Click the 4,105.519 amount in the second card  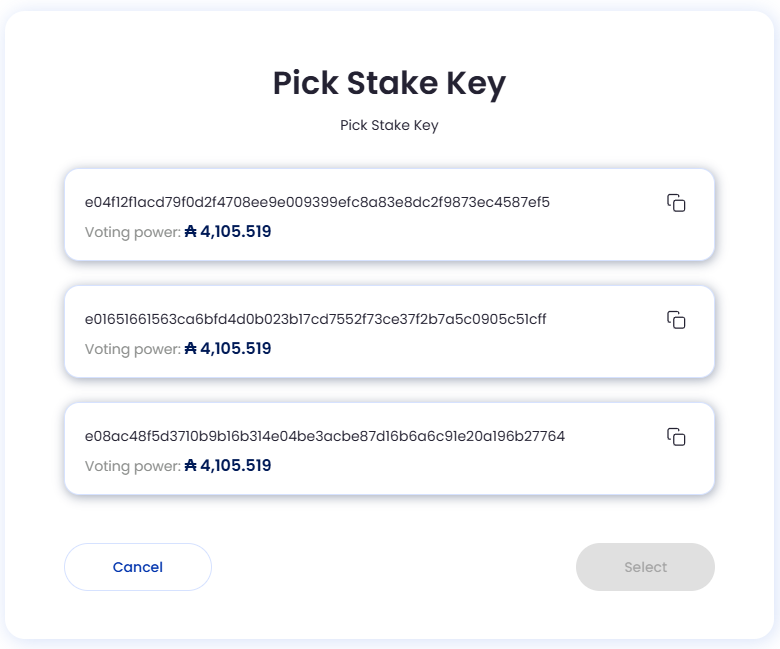coord(236,348)
